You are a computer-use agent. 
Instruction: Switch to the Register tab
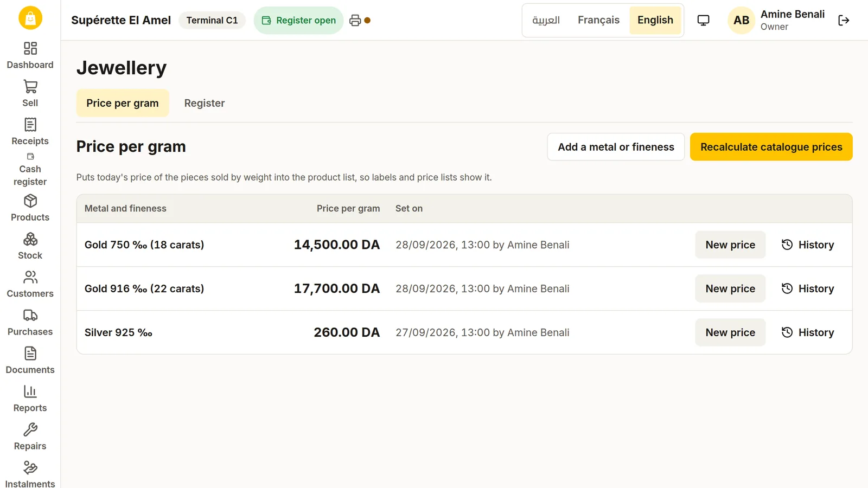205,103
